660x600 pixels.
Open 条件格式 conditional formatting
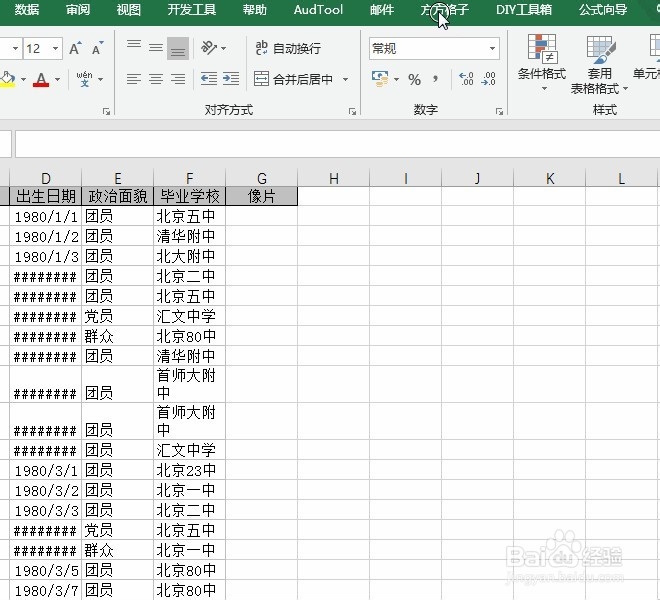point(542,62)
